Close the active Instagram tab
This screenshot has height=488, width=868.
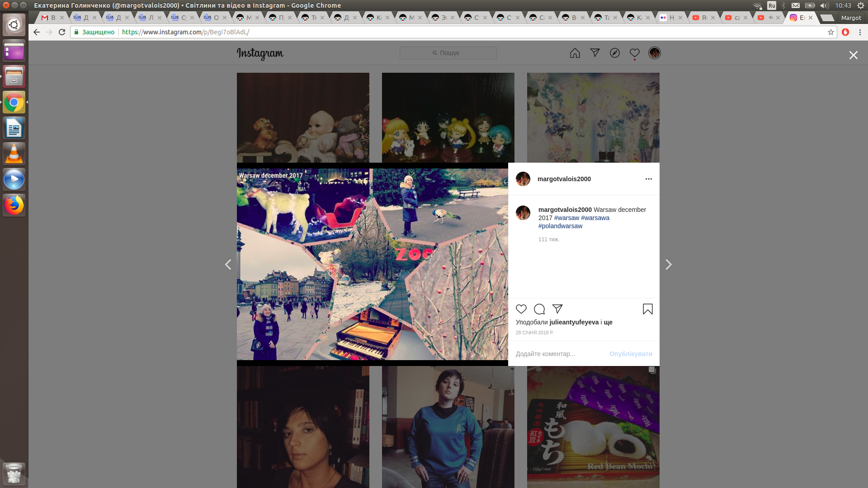coord(811,18)
